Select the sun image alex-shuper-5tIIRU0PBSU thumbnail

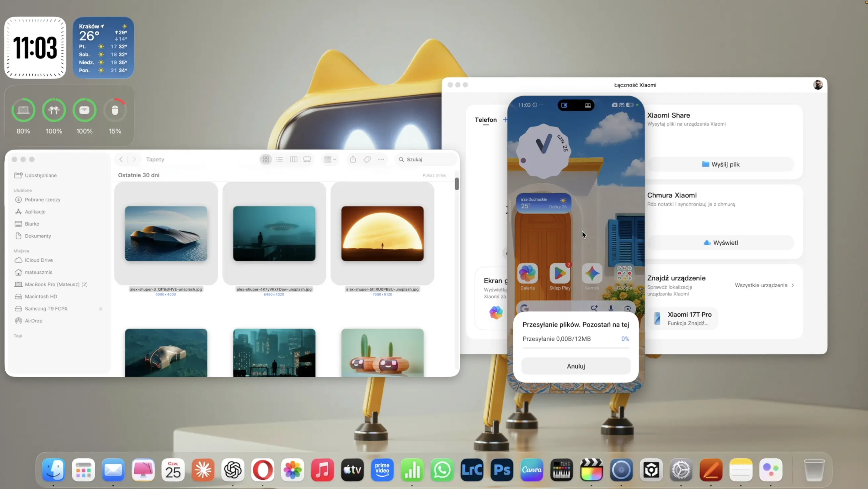point(382,234)
